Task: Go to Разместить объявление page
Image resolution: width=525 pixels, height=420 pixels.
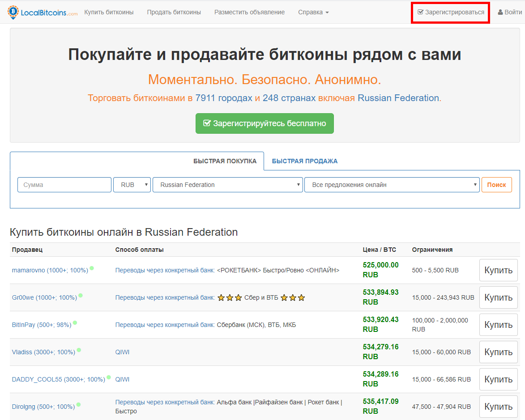Action: (x=249, y=12)
